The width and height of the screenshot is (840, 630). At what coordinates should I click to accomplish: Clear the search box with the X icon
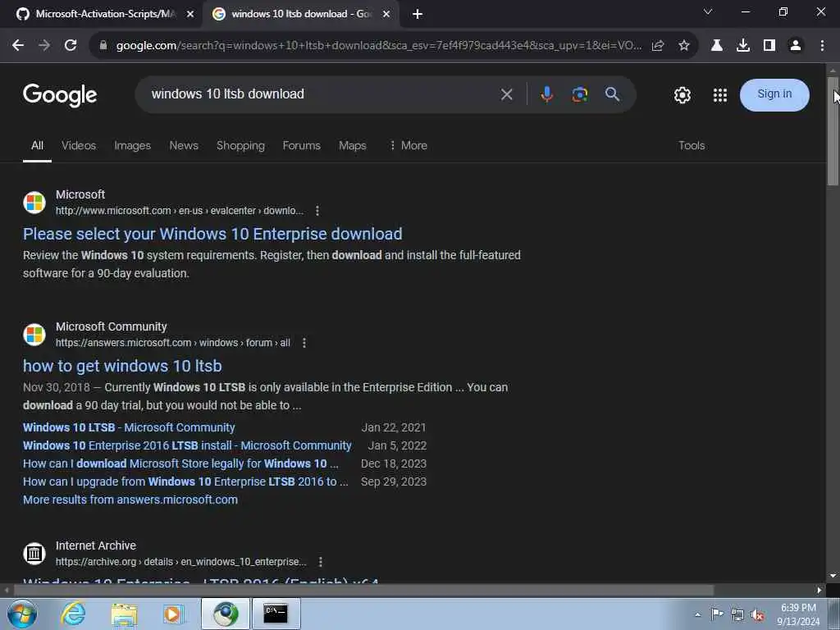(506, 95)
